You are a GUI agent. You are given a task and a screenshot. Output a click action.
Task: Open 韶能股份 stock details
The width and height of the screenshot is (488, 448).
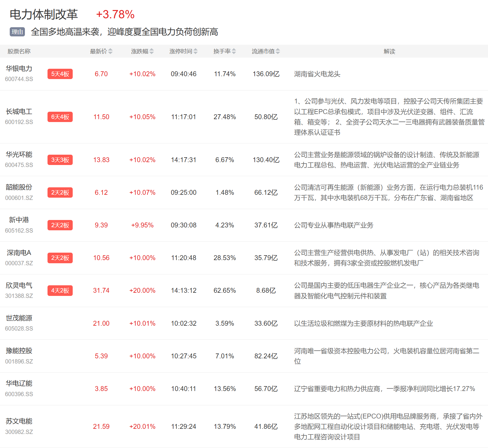pos(19,187)
